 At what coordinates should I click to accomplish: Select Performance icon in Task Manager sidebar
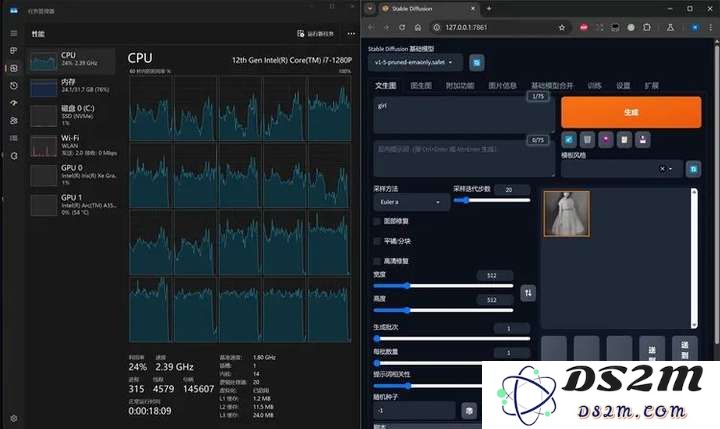(x=14, y=68)
